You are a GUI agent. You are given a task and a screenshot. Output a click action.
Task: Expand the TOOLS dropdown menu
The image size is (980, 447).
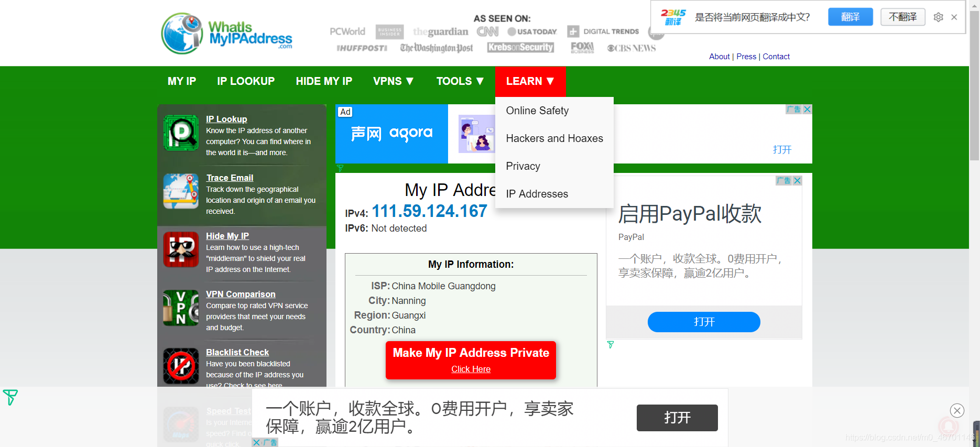click(460, 81)
